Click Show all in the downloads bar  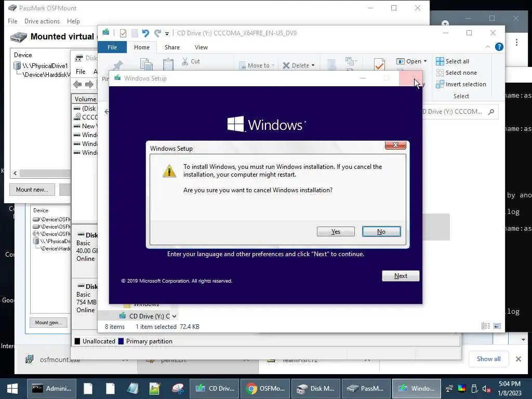[x=488, y=359]
